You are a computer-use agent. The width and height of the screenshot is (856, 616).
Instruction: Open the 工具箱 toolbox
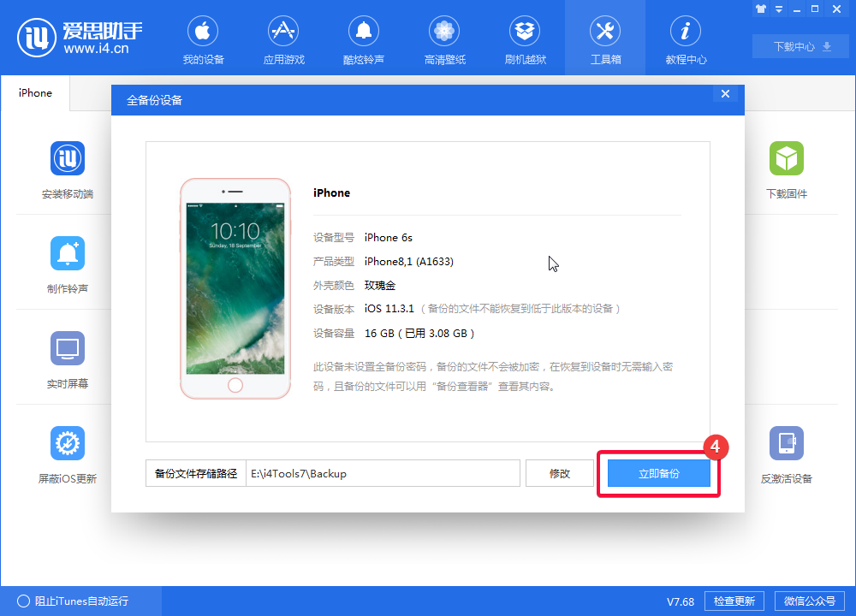(x=604, y=38)
